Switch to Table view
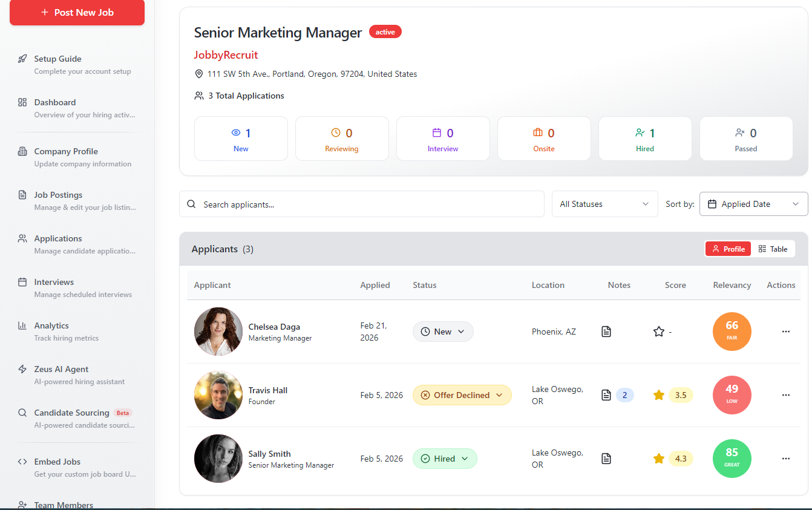The height and width of the screenshot is (510, 812). click(773, 249)
